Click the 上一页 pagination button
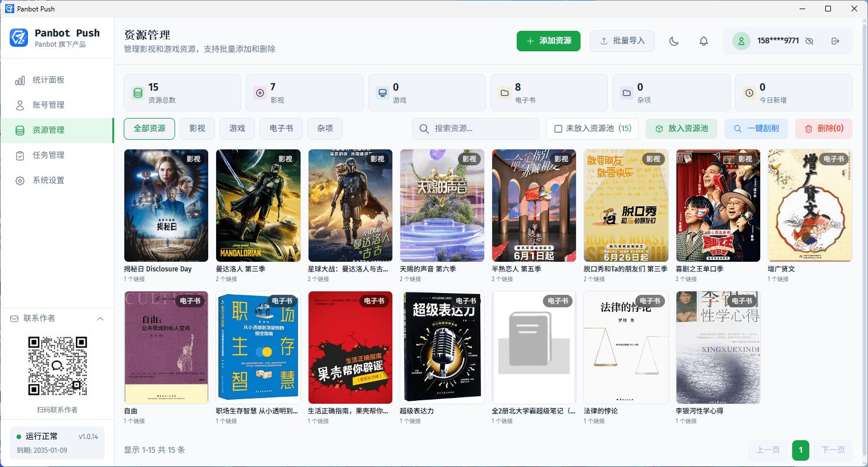Screen dimensions: 868x467 click(x=768, y=450)
